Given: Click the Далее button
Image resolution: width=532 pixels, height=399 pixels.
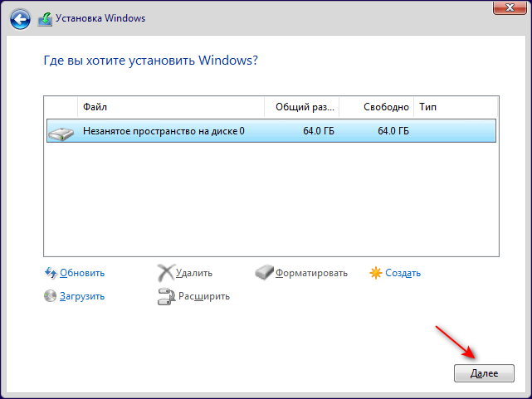Looking at the screenshot, I should [x=484, y=373].
